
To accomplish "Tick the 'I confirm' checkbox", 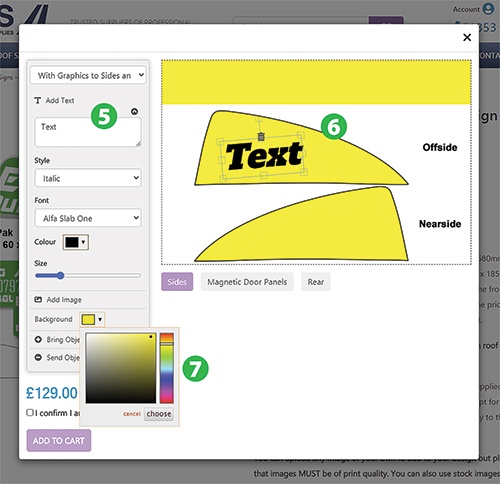I will tap(30, 413).
